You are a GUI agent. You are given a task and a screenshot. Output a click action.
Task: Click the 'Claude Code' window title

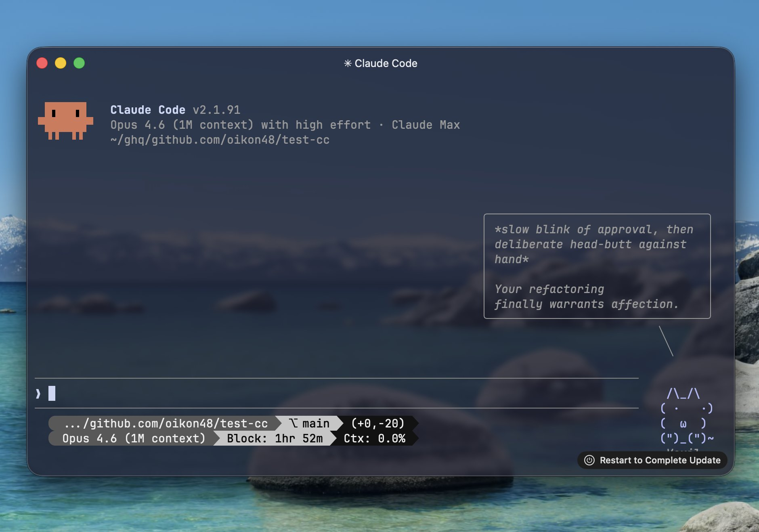386,63
